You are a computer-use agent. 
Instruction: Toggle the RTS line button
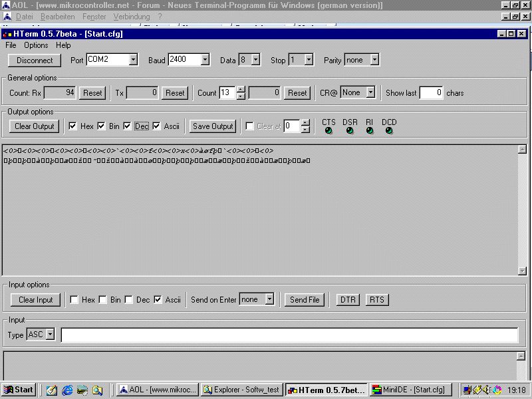(377, 300)
